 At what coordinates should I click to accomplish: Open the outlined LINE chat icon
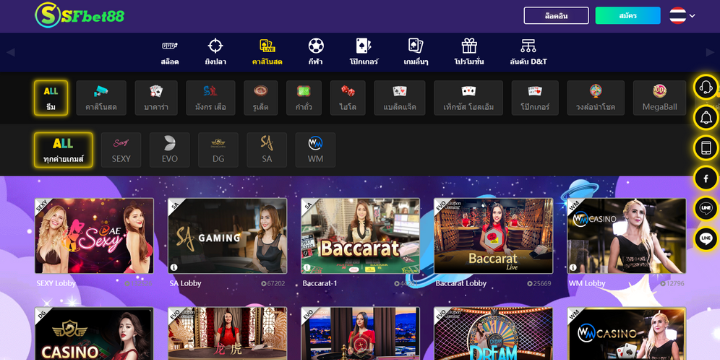pos(706,208)
